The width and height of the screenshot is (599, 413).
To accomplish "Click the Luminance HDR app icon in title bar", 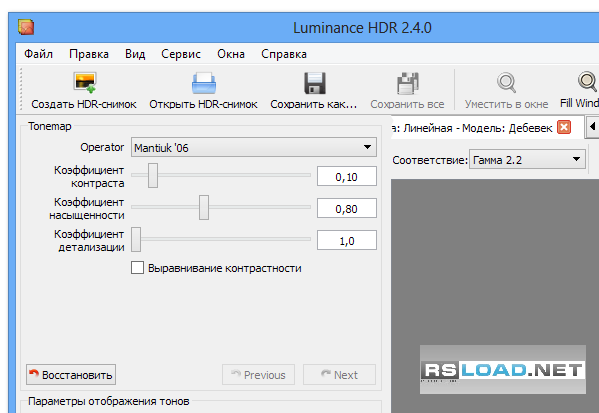I will pos(26,27).
